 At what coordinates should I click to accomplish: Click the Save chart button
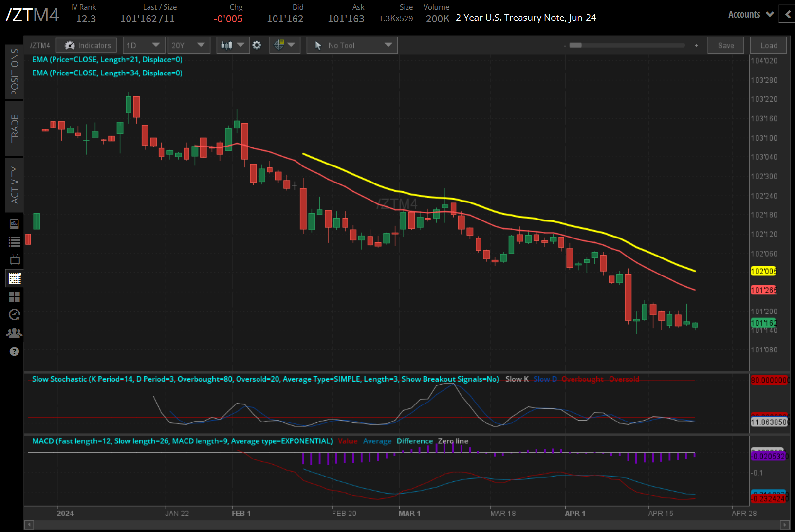725,45
